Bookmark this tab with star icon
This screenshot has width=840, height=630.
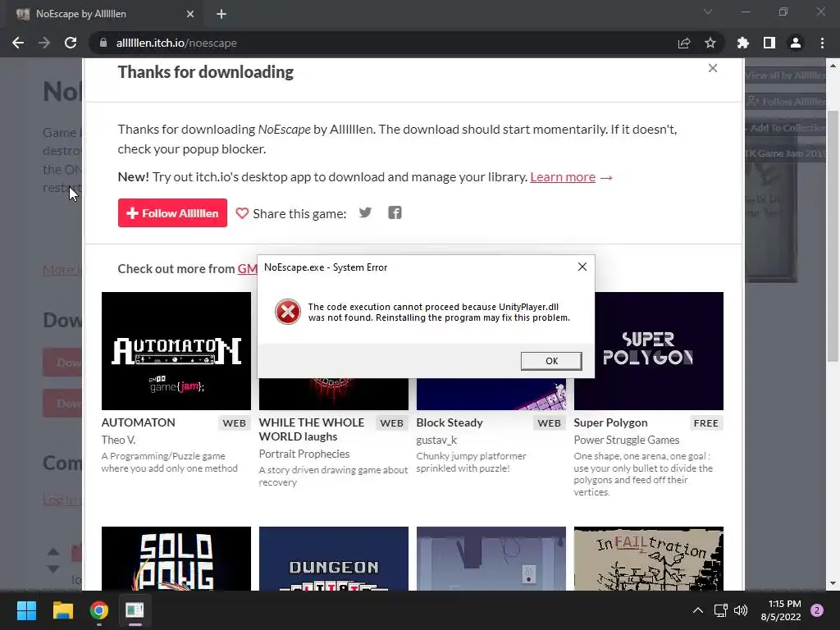[710, 43]
